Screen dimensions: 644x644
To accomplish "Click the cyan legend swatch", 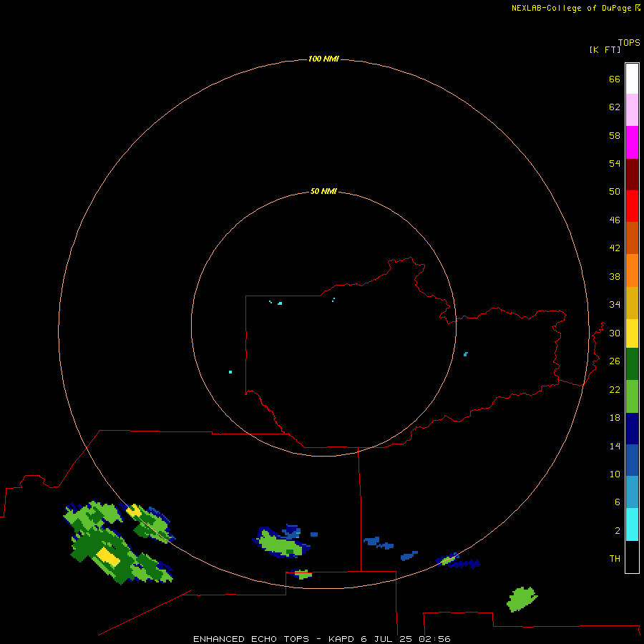I will tap(632, 525).
